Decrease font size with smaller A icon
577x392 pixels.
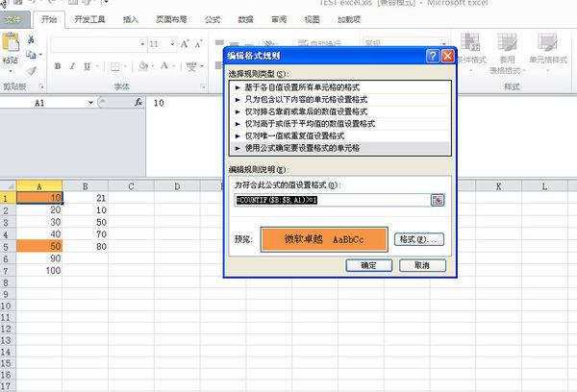[199, 44]
